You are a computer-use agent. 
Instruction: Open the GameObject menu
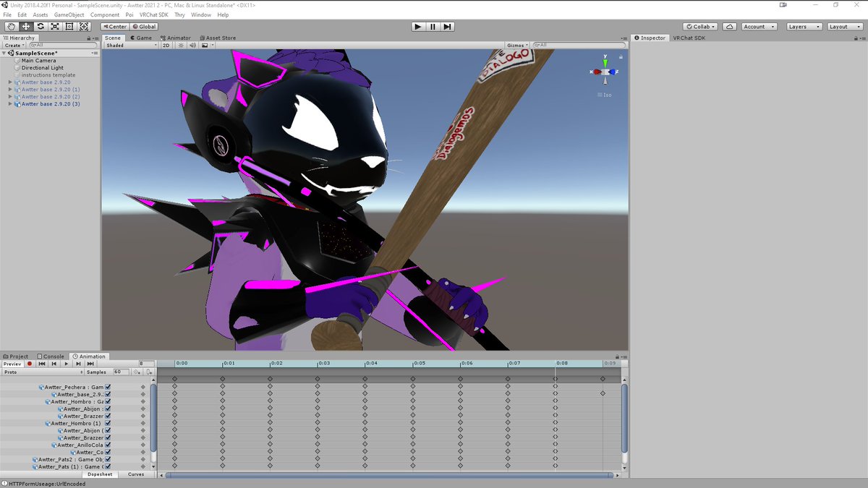[x=69, y=14]
